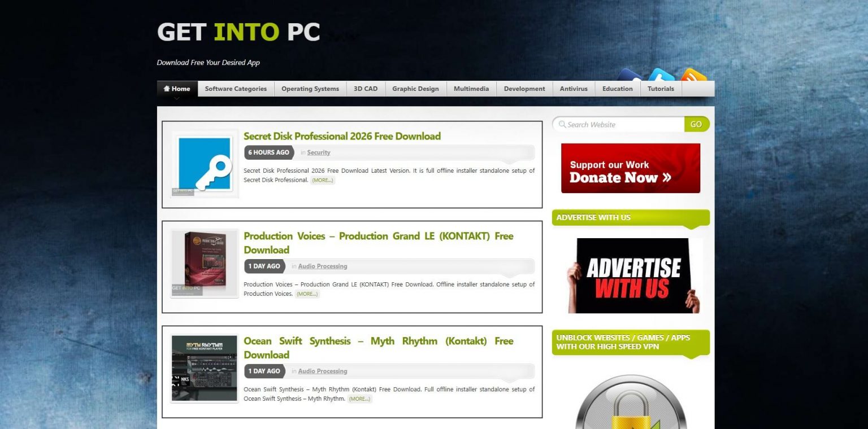Open the Development menu item
The height and width of the screenshot is (429, 868).
[x=524, y=89]
